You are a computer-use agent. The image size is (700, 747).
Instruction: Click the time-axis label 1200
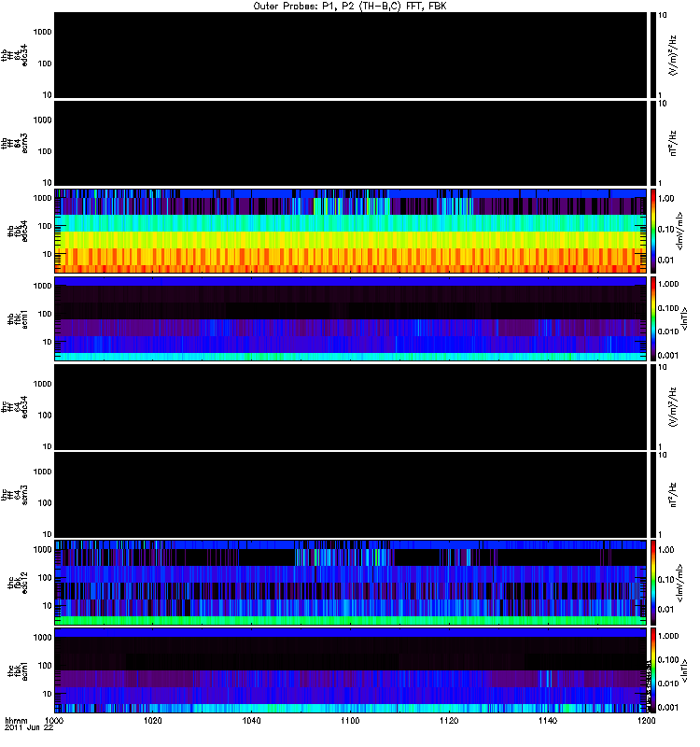pos(646,720)
